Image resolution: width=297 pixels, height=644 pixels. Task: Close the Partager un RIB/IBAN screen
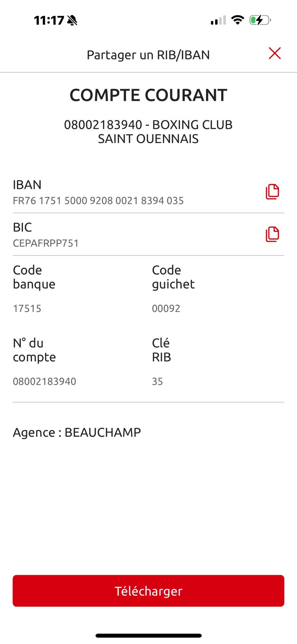[275, 53]
